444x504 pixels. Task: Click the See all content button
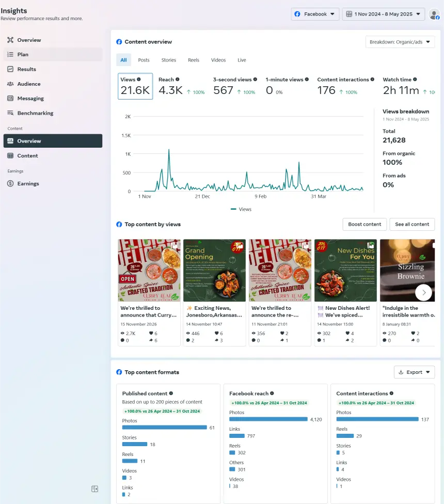coord(412,224)
